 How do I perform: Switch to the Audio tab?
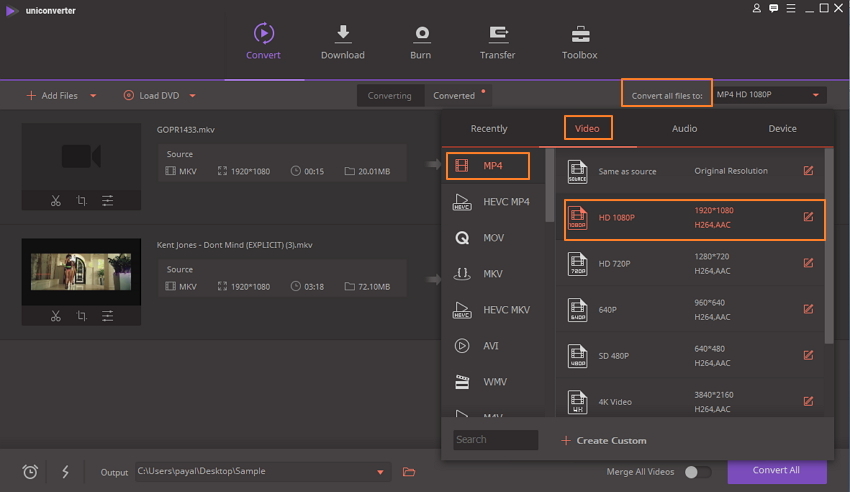click(685, 128)
